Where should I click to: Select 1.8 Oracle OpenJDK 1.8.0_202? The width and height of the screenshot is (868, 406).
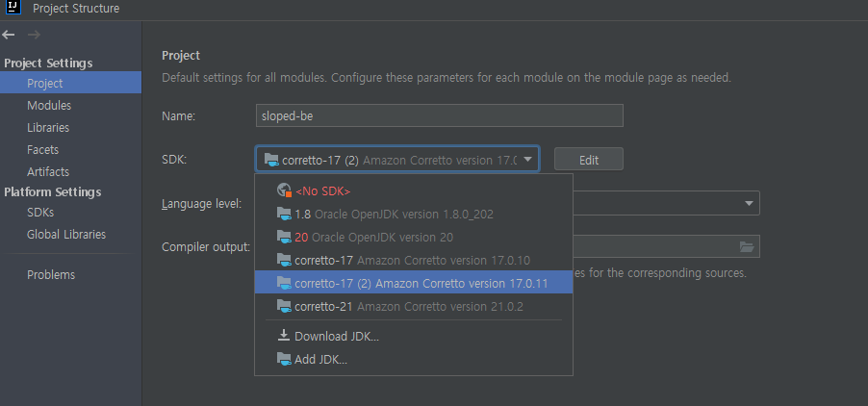coord(414,214)
